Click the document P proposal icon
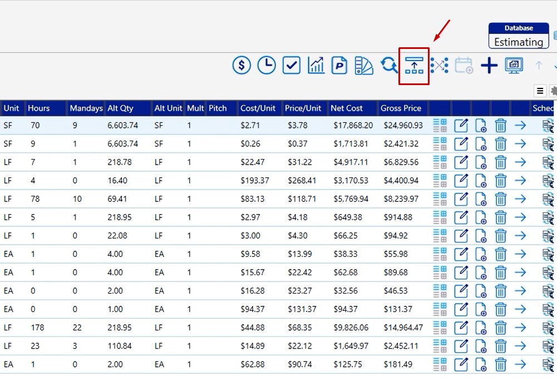Image resolution: width=557 pixels, height=392 pixels. pyautogui.click(x=339, y=66)
